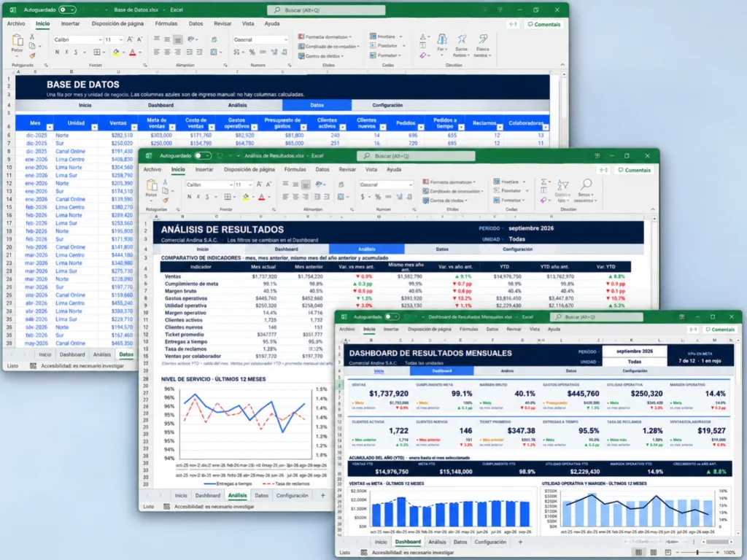Click center align icon in Base de Datos ribbon

click(167, 52)
